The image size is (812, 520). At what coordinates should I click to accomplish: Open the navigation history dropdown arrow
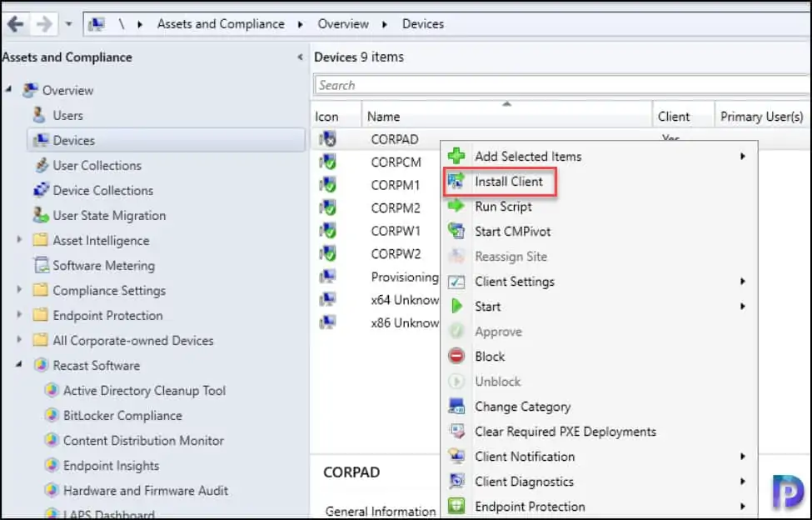click(x=69, y=24)
